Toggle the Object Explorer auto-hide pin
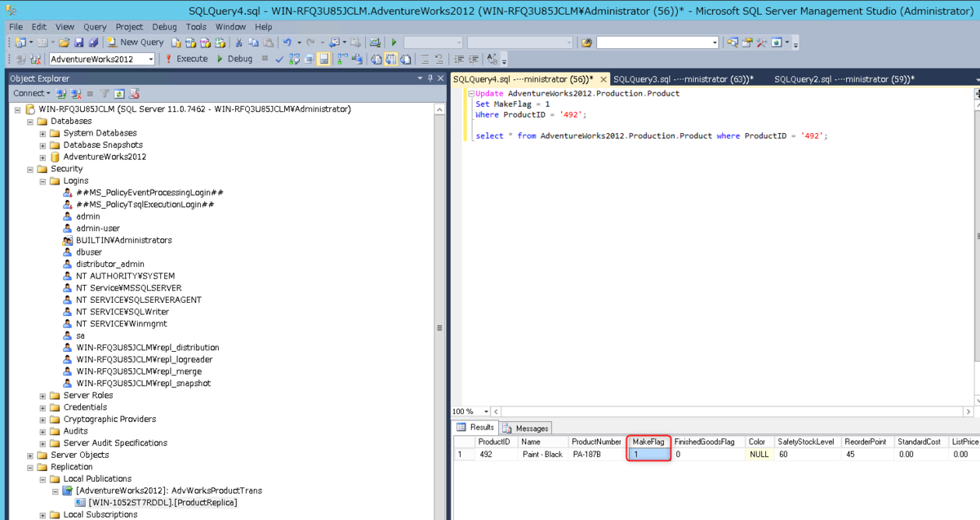The height and width of the screenshot is (520, 980). (x=430, y=78)
